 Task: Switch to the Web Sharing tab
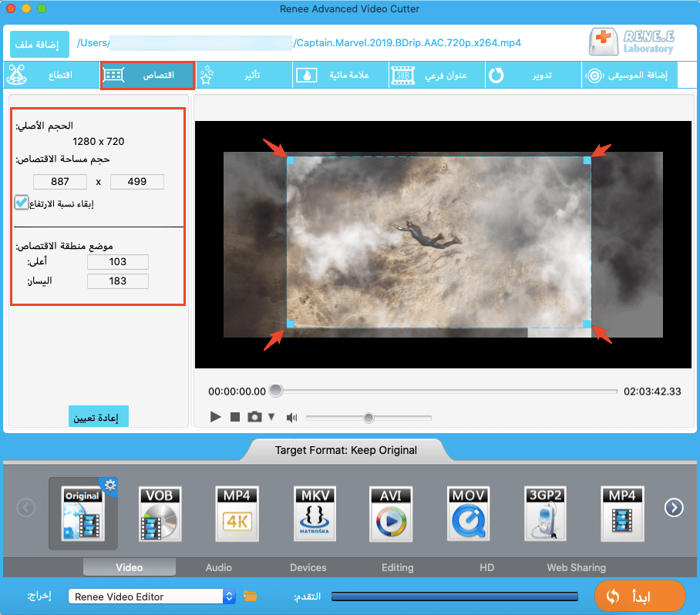577,567
